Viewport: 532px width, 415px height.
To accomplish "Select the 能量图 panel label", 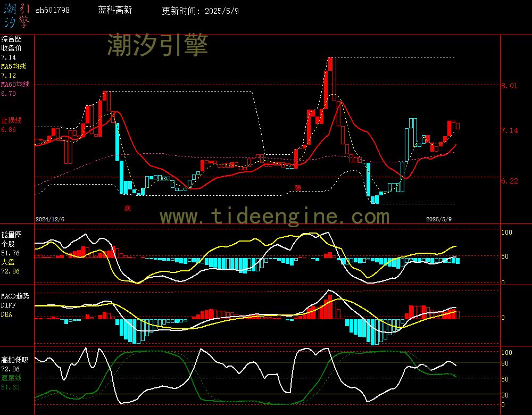I will pyautogui.click(x=12, y=235).
